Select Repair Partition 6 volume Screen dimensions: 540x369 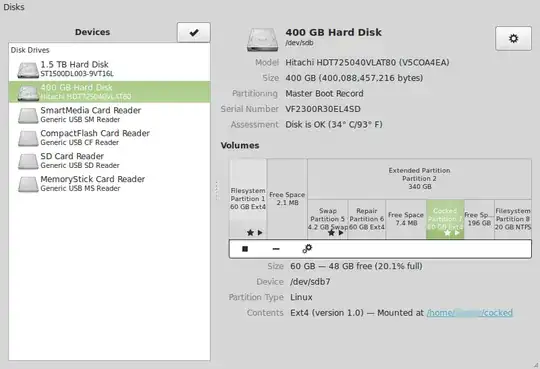(x=367, y=219)
